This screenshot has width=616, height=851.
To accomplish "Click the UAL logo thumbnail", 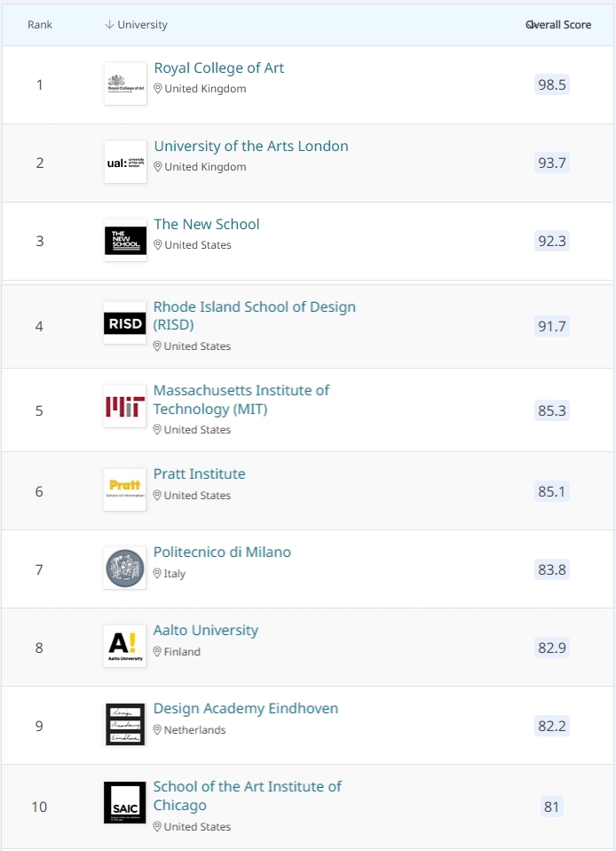I will coord(125,163).
